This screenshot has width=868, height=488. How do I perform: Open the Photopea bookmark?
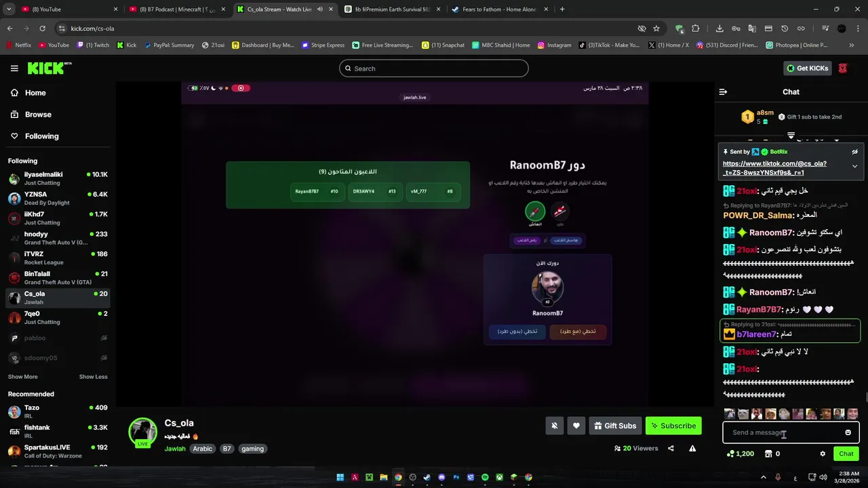click(797, 45)
